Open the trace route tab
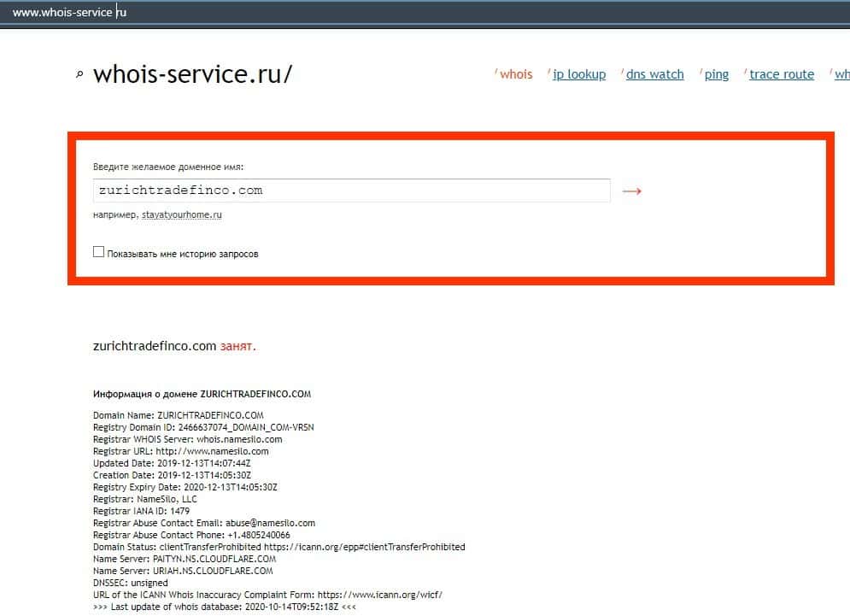The image size is (850, 616). click(x=782, y=74)
